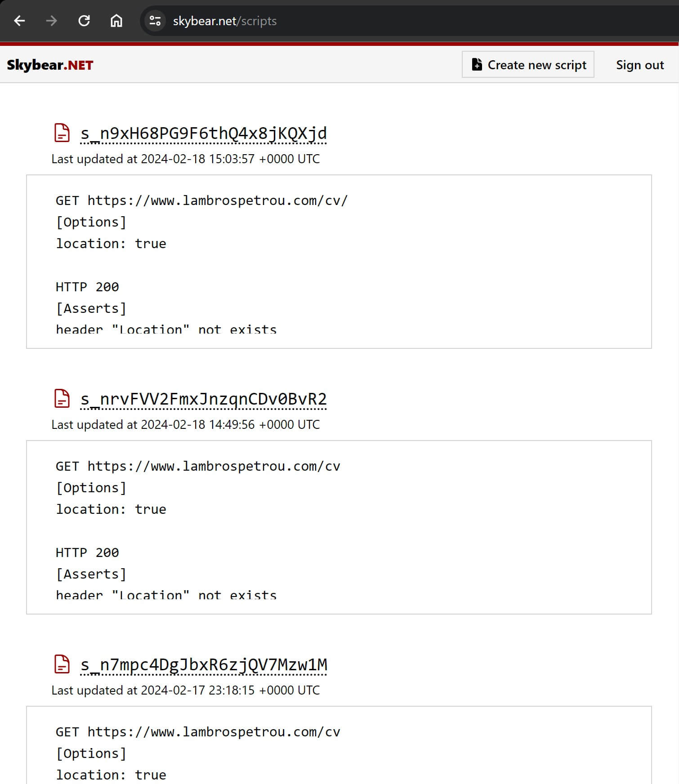Reload the current page
Image resolution: width=679 pixels, height=784 pixels.
(x=84, y=21)
